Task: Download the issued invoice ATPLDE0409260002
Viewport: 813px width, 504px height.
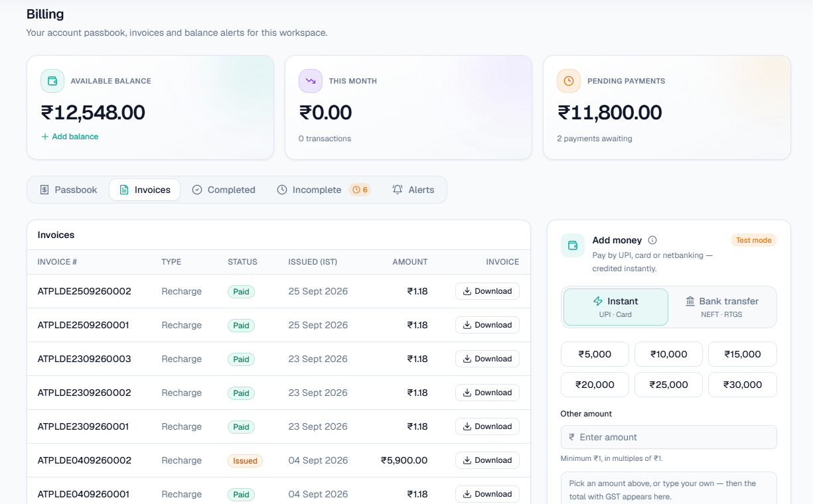Action: [487, 460]
